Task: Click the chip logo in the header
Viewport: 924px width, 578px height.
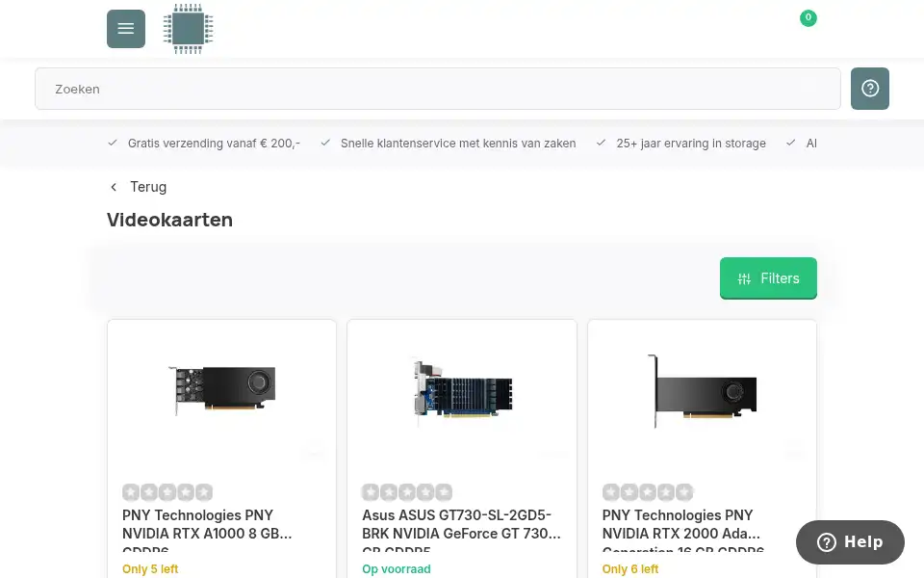Action: [x=188, y=28]
